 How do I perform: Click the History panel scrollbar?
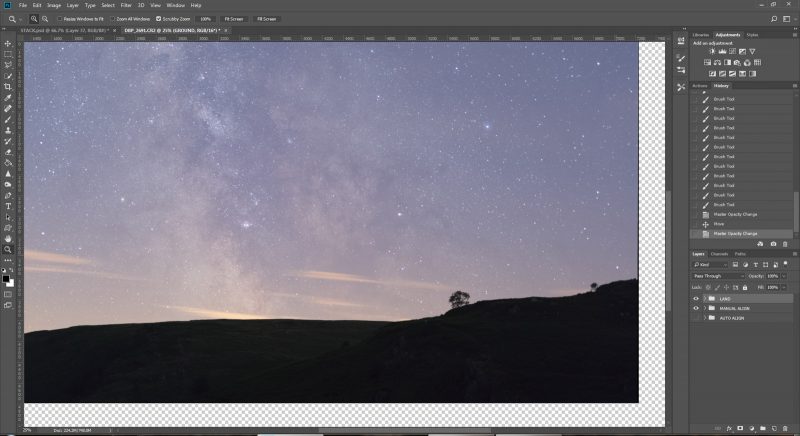796,212
